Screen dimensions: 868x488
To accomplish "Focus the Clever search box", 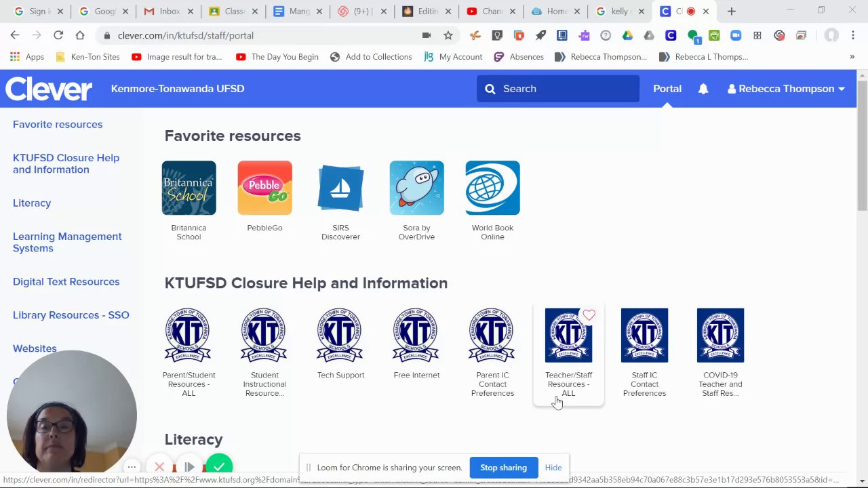I will [558, 89].
